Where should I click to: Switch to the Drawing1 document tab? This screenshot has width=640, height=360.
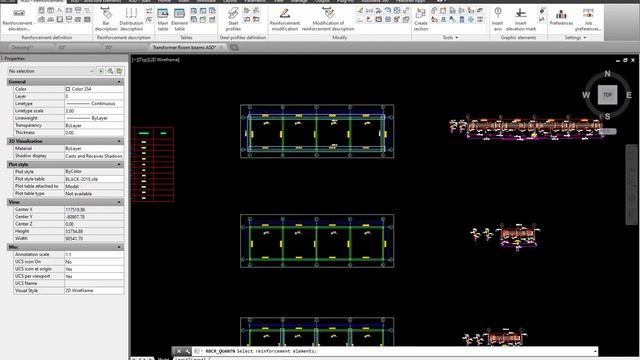coord(22,47)
